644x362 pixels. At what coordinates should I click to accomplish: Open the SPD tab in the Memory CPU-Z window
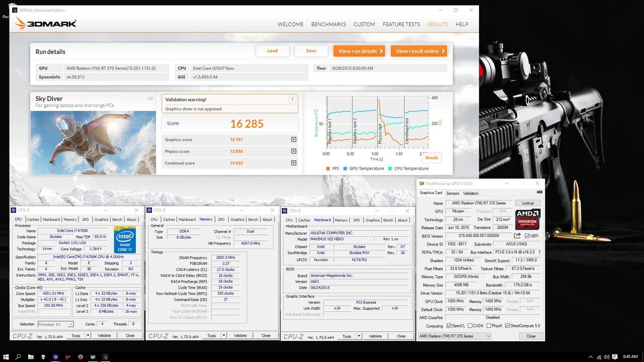click(221, 219)
